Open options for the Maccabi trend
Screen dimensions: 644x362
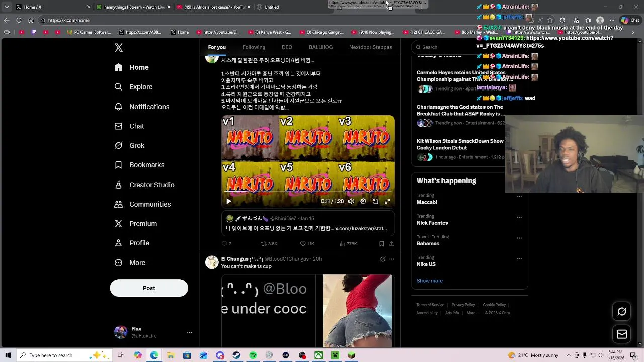(519, 197)
